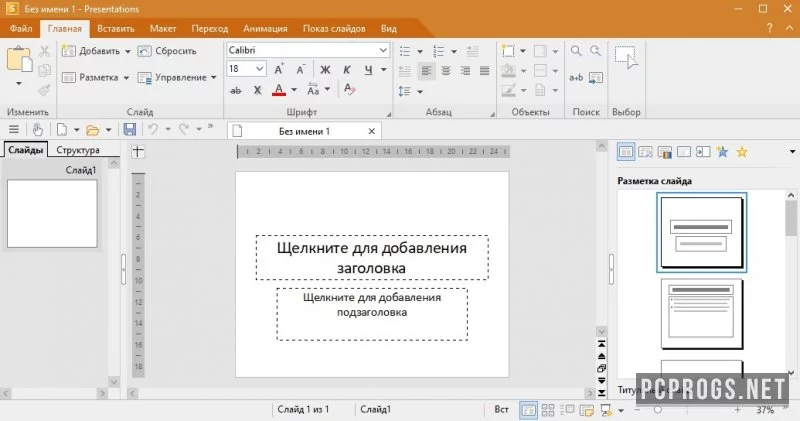800x421 pixels.
Task: Switch to the Анимация ribbon tab
Action: [x=265, y=29]
